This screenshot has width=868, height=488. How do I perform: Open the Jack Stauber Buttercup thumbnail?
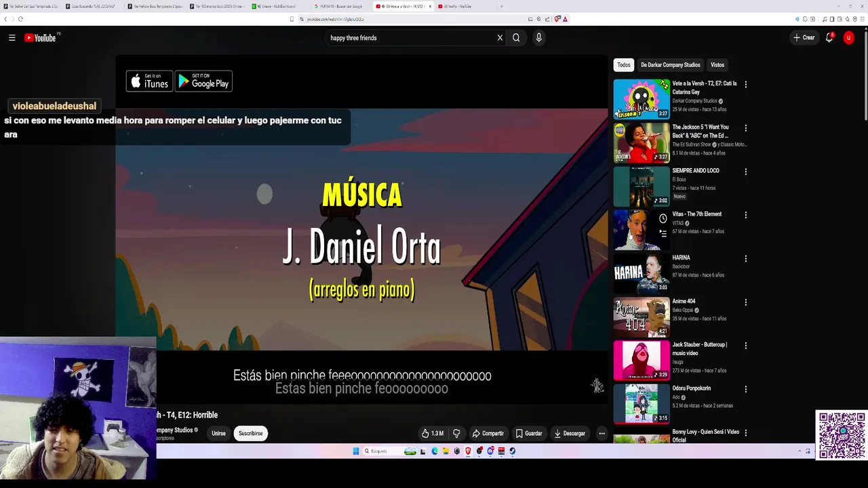point(642,360)
